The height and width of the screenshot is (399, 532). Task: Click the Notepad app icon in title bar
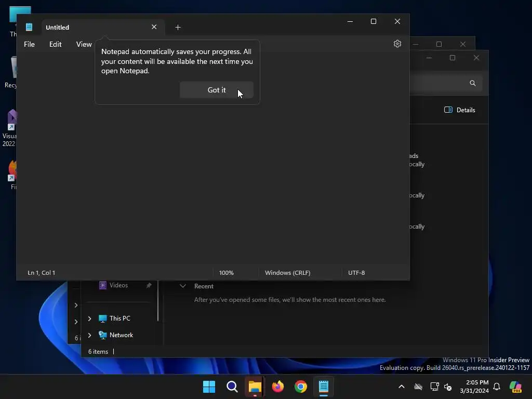click(x=29, y=27)
